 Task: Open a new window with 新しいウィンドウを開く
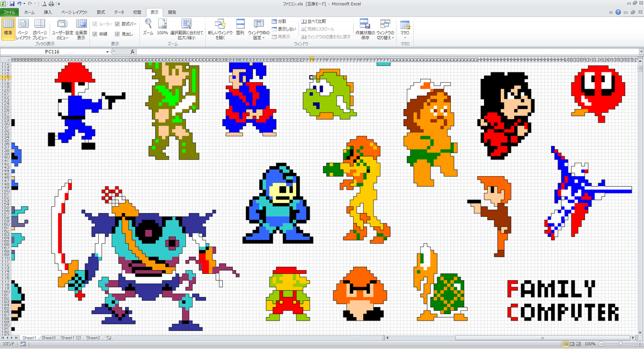pyautogui.click(x=219, y=28)
